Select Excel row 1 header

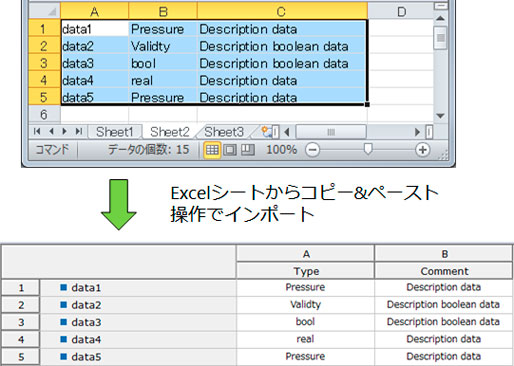pos(45,29)
